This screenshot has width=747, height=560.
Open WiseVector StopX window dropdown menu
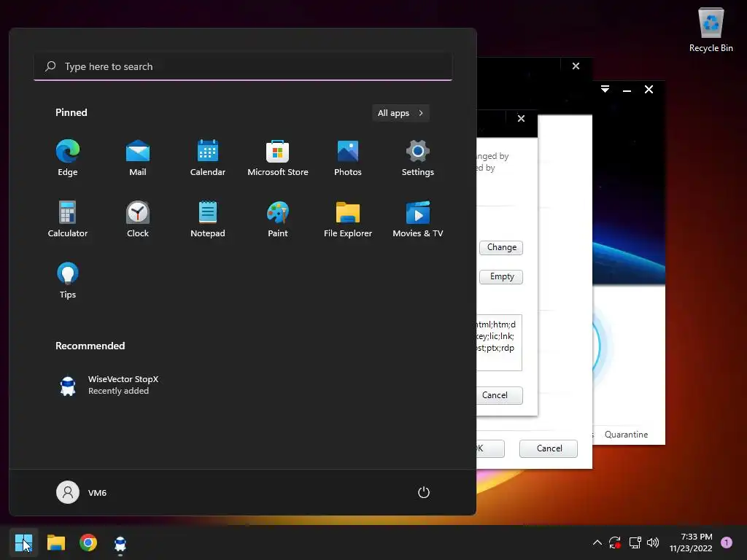(x=605, y=89)
